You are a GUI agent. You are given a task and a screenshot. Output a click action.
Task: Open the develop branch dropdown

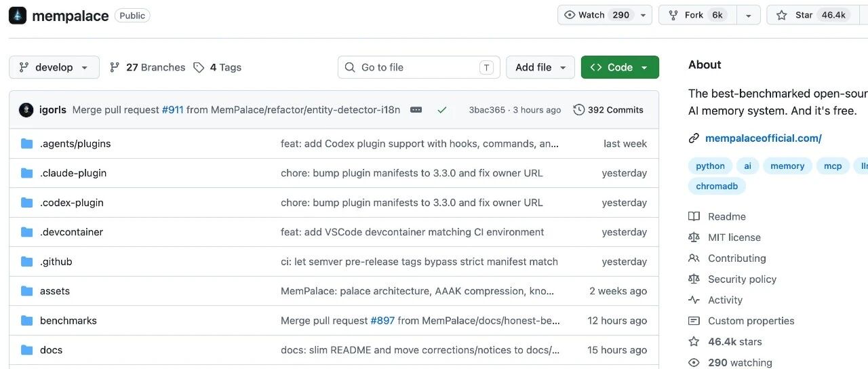(x=54, y=67)
